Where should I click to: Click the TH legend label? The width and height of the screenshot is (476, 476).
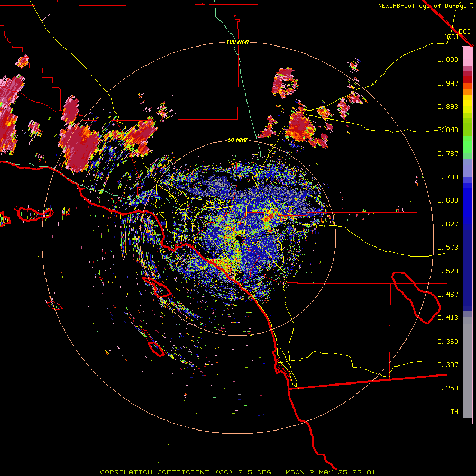pyautogui.click(x=454, y=412)
